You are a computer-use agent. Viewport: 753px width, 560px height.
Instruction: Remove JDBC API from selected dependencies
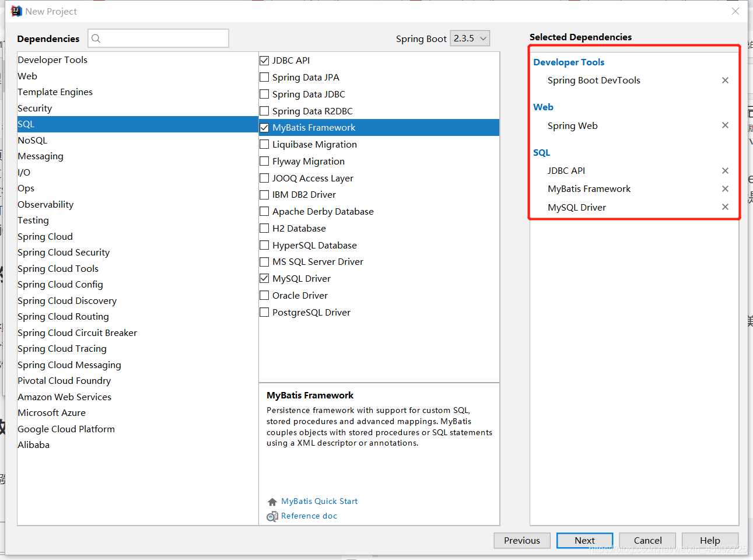pos(725,171)
